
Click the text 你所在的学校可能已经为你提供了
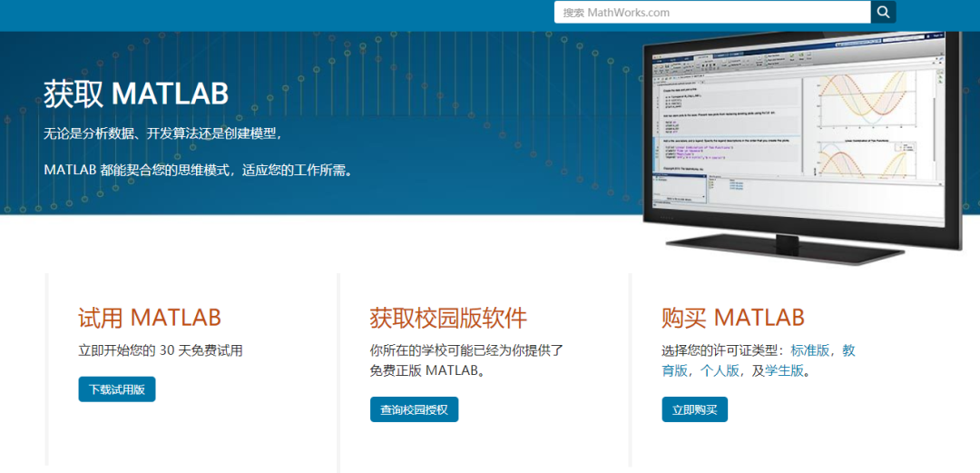(466, 350)
